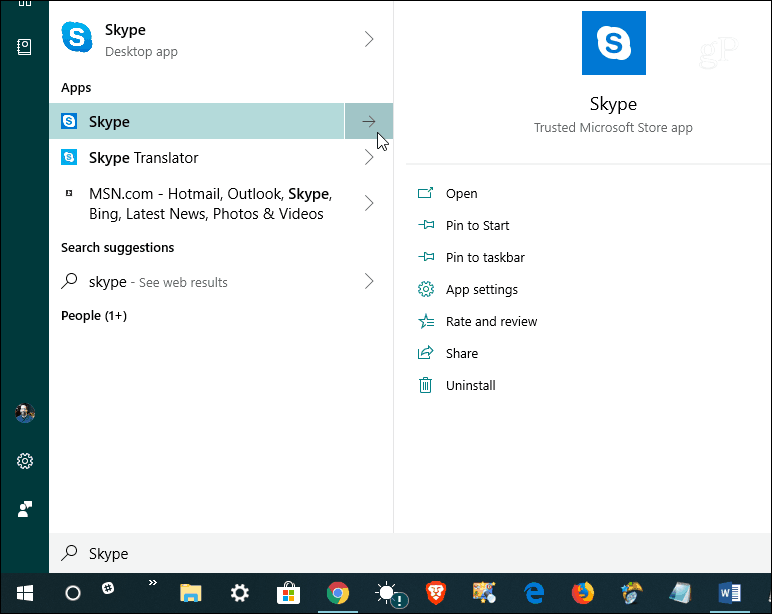This screenshot has height=614, width=772.
Task: Open Google Chrome from taskbar
Action: [338, 593]
